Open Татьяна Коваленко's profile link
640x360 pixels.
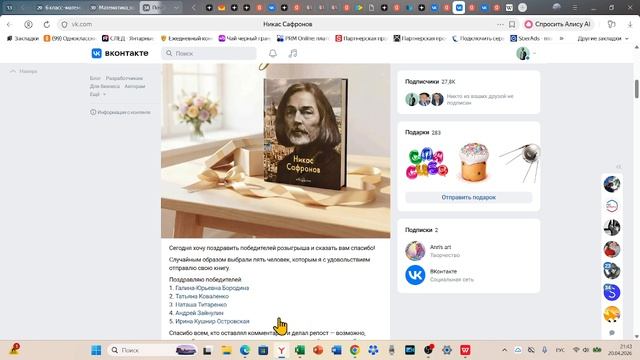pos(202,296)
